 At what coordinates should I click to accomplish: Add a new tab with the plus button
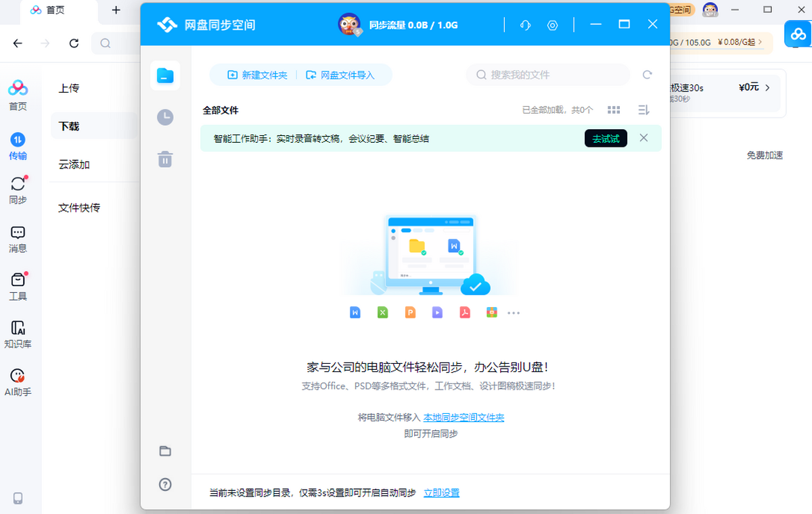click(x=116, y=10)
